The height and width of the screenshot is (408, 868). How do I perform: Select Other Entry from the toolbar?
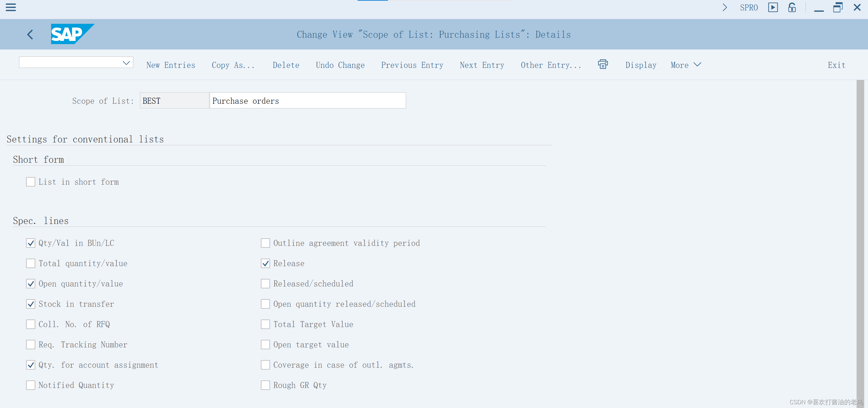(550, 65)
